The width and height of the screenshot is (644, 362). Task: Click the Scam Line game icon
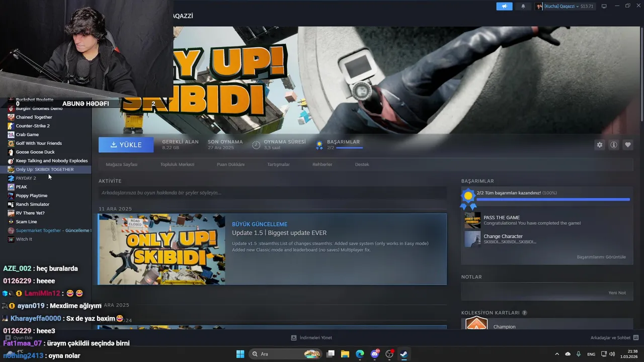11,222
